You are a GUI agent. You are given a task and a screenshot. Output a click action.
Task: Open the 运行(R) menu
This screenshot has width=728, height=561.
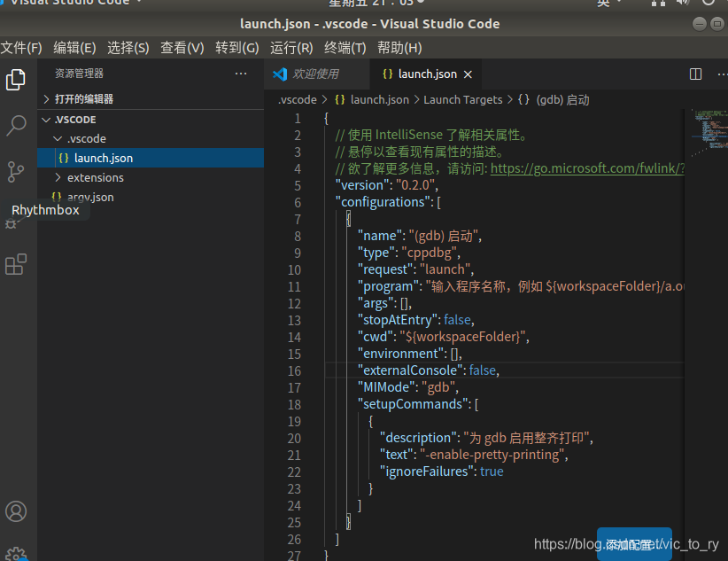[291, 48]
